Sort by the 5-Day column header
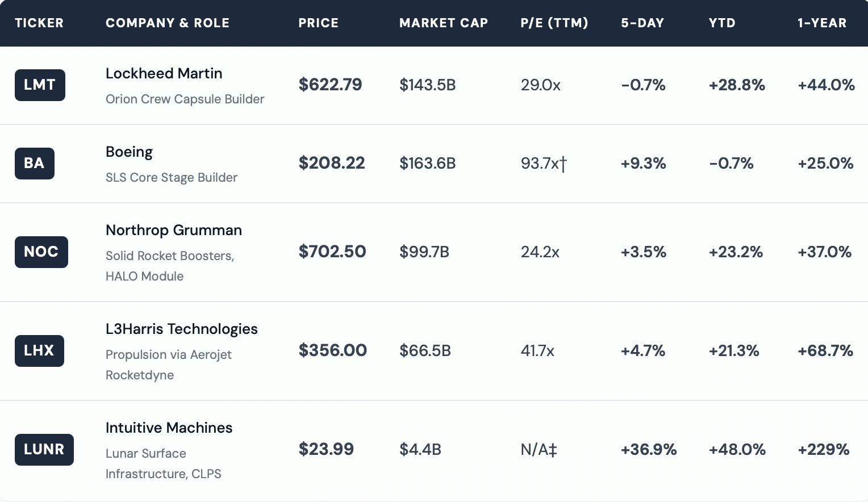This screenshot has height=502, width=868. pos(642,23)
